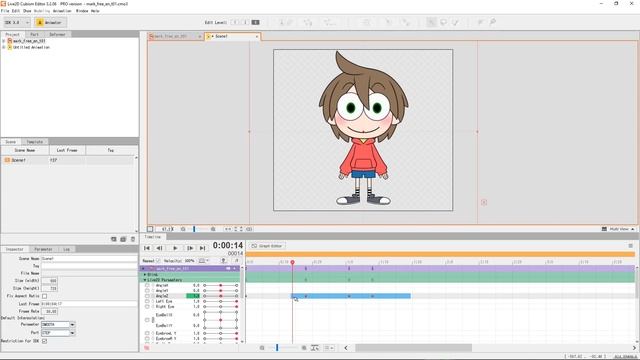Adjust the Left Eye parameter slider
640x360 pixels.
click(220, 301)
